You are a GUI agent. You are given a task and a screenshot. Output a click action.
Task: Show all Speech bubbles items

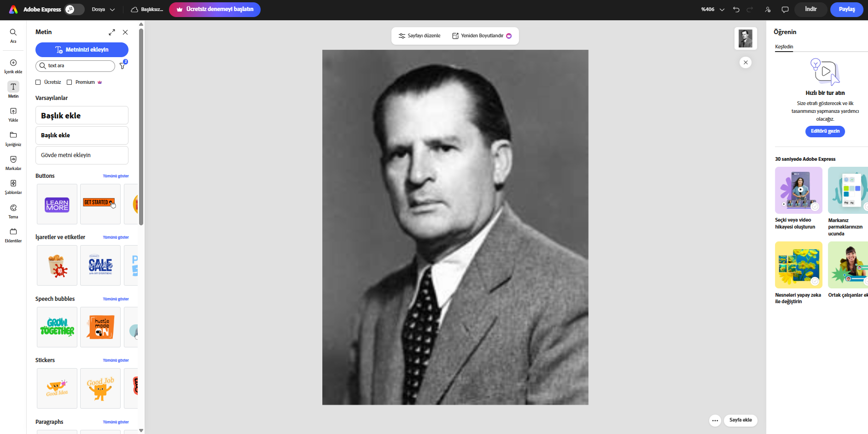[116, 299]
